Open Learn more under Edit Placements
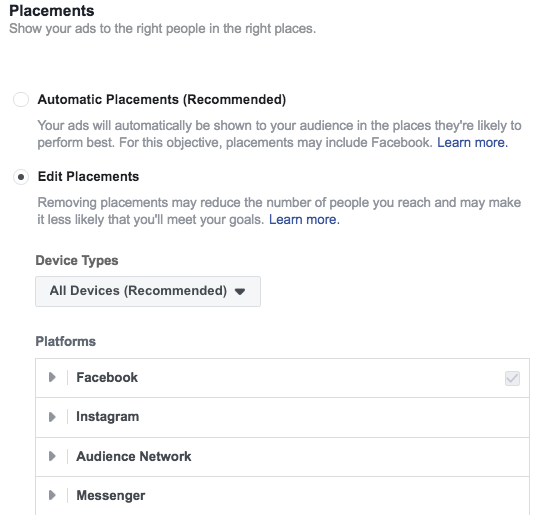Viewport: 542px width, 515px height. click(304, 219)
